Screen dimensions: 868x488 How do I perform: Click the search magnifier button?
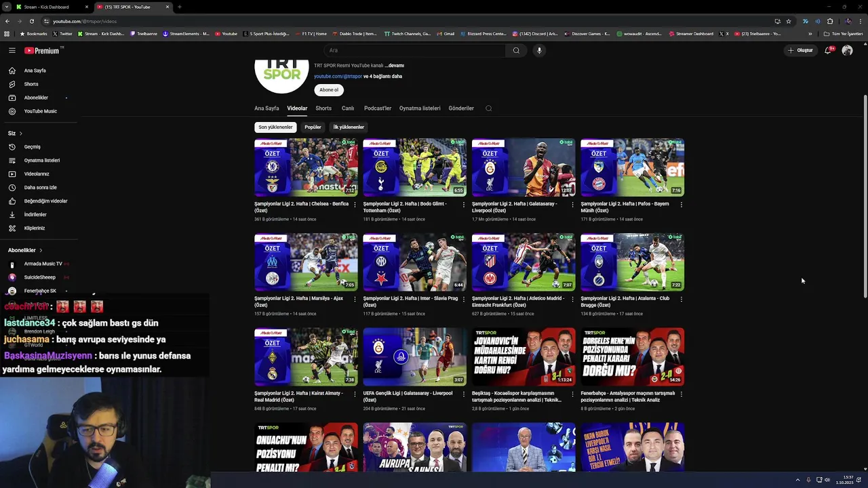[x=516, y=50]
